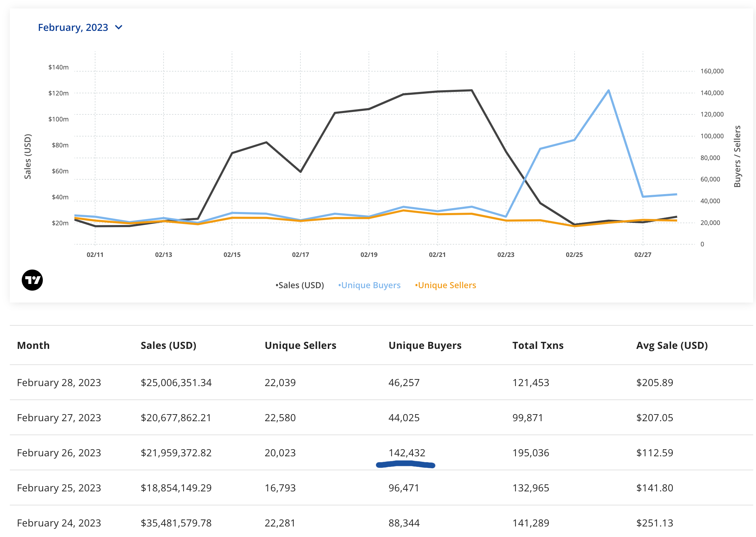The image size is (756, 537).
Task: Sort by the Sales (USD) column header
Action: pos(168,345)
